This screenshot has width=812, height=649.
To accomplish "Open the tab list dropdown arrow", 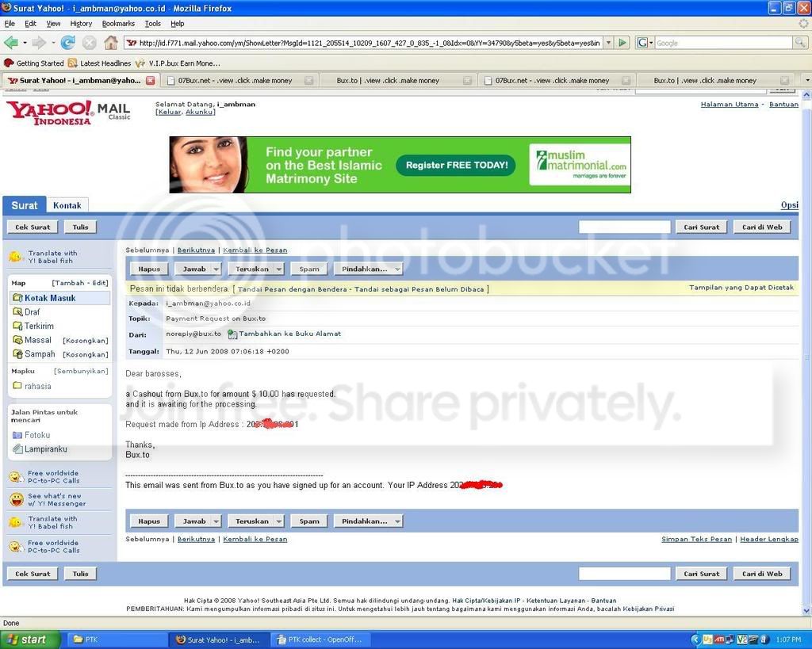I will 806,80.
